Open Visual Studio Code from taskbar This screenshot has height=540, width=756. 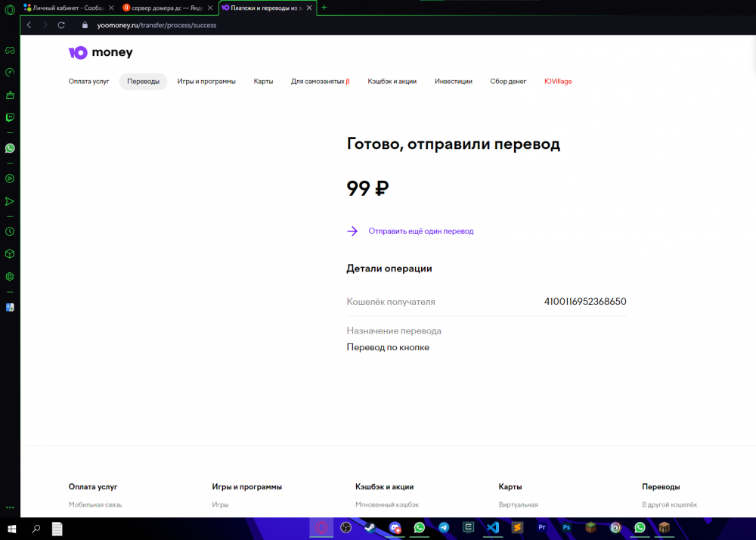493,528
